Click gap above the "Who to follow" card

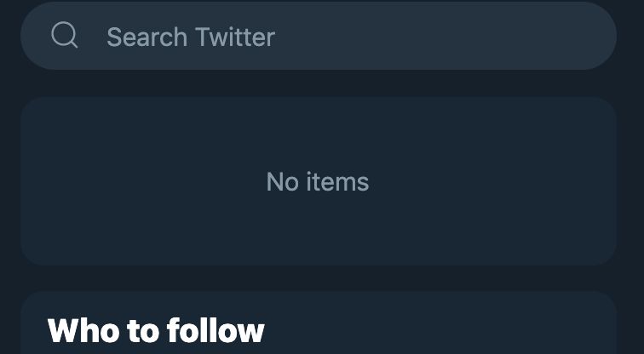(x=317, y=278)
